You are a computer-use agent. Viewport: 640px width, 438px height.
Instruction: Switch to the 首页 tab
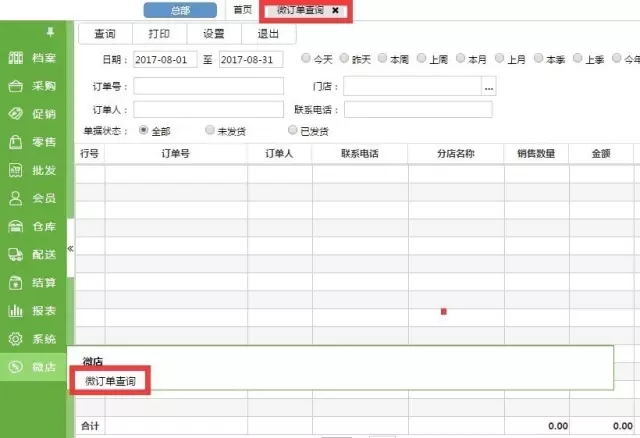(x=242, y=10)
